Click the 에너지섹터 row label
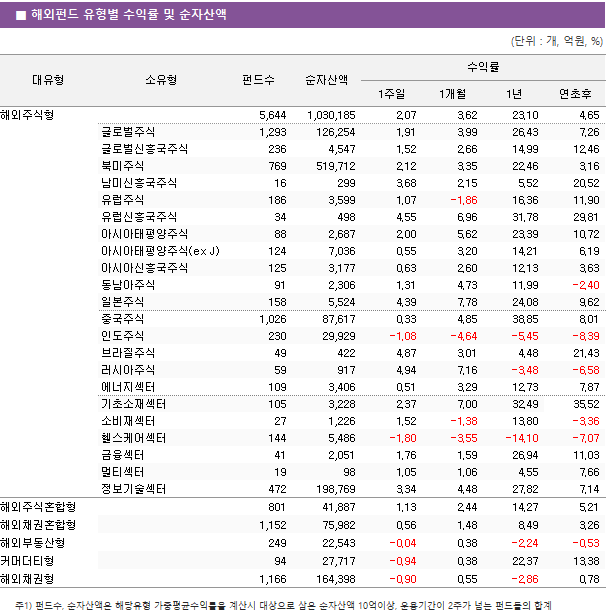The width and height of the screenshot is (610, 612). tap(128, 387)
